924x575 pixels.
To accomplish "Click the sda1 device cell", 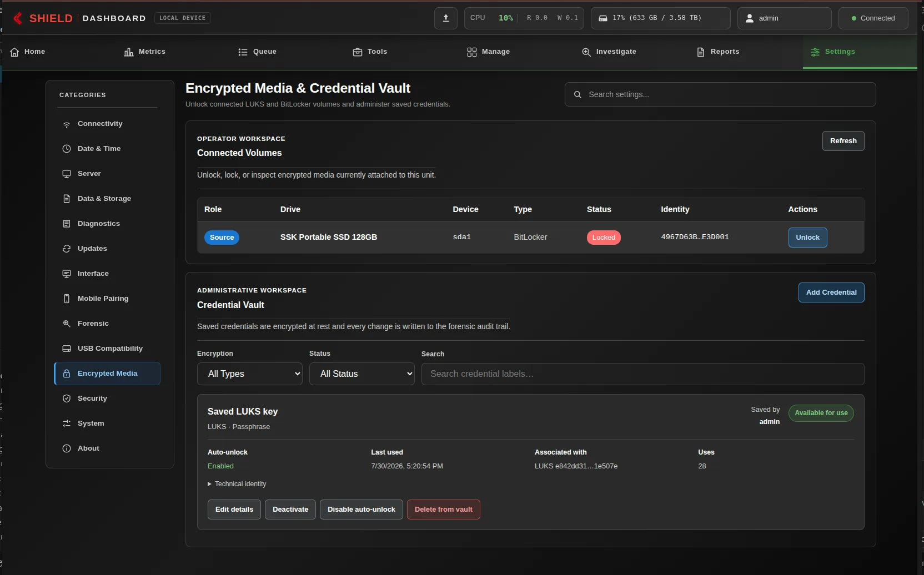I will (461, 237).
